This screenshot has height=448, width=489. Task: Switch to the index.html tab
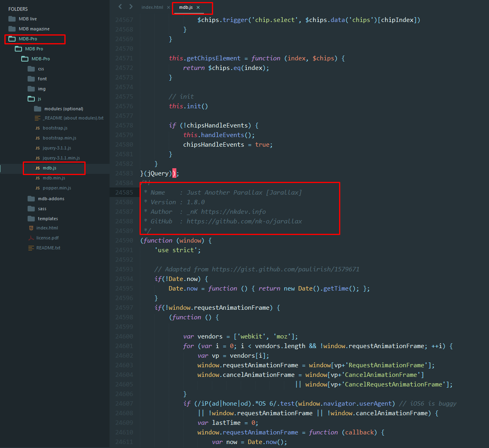[152, 7]
